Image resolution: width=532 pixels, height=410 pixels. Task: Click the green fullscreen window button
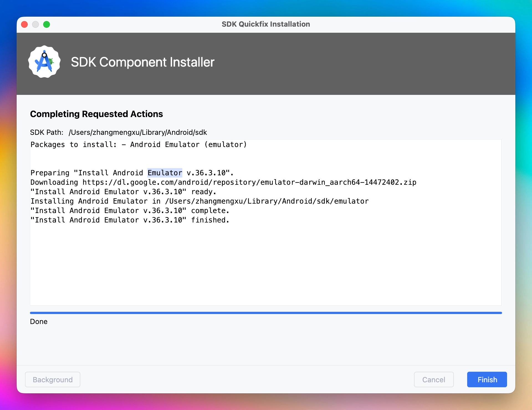pos(47,24)
